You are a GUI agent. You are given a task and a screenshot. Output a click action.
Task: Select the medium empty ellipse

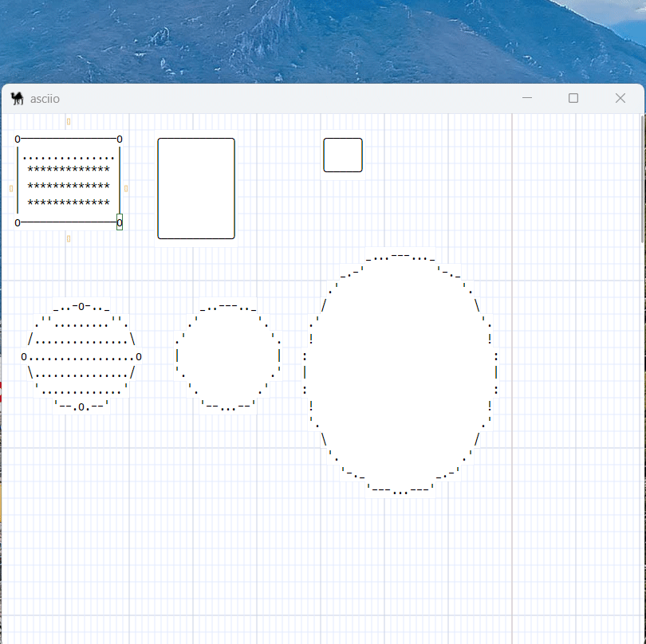pyautogui.click(x=228, y=356)
